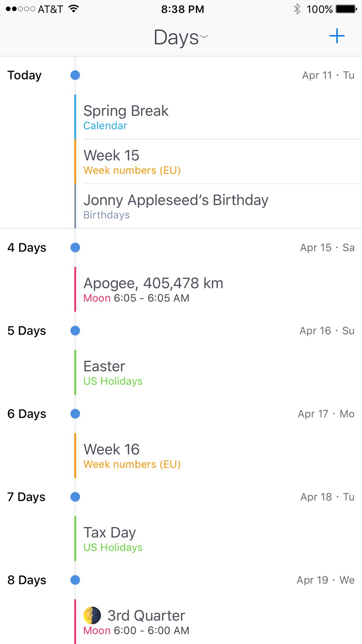Tap the battery indicator icon
The image size is (362, 644).
click(x=346, y=9)
